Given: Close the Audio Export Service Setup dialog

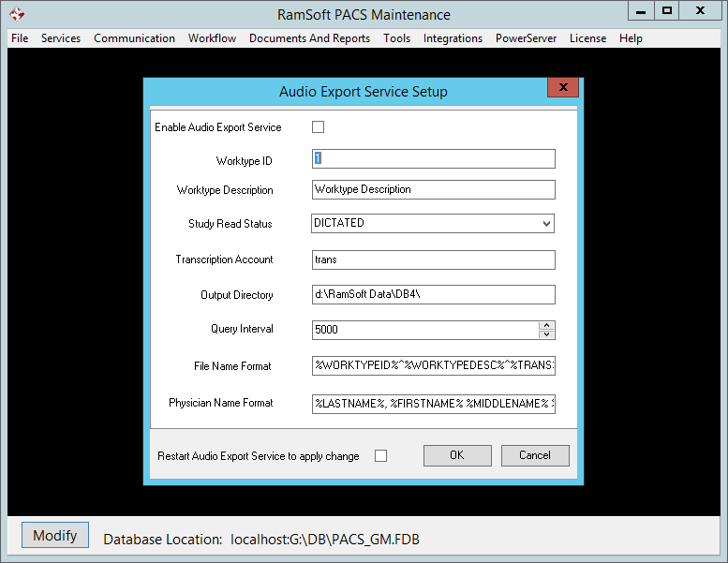Looking at the screenshot, I should point(562,88).
